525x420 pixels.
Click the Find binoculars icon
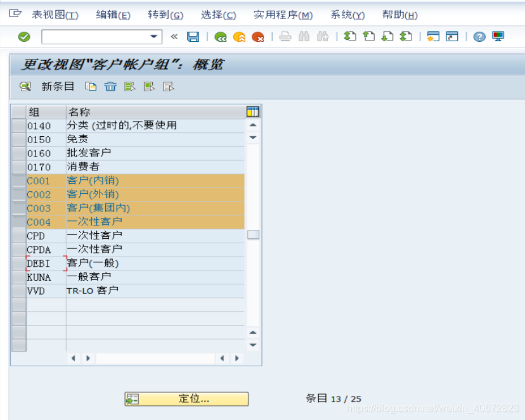(304, 37)
